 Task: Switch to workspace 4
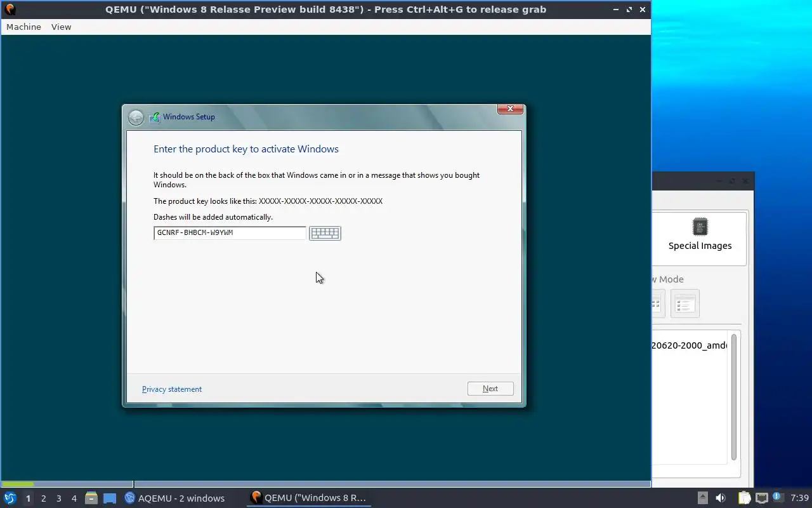[74, 498]
